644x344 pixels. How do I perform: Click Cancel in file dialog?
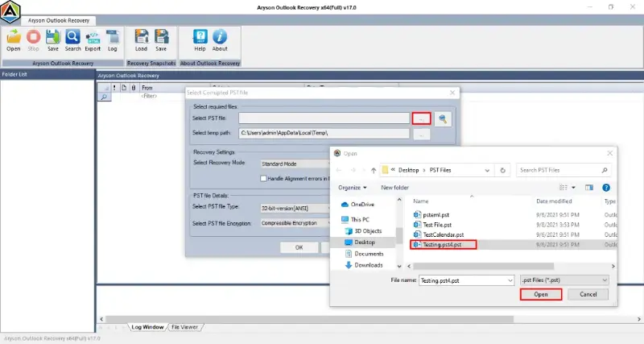[x=588, y=294]
